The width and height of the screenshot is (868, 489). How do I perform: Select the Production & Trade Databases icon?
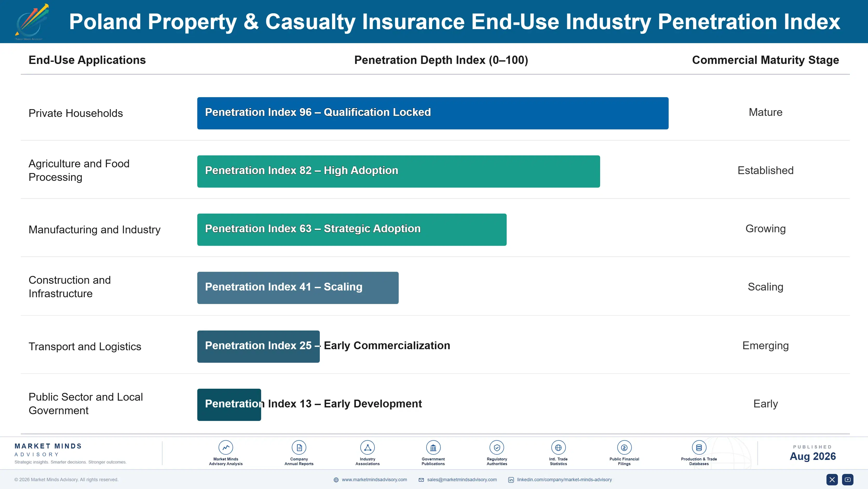(x=699, y=447)
